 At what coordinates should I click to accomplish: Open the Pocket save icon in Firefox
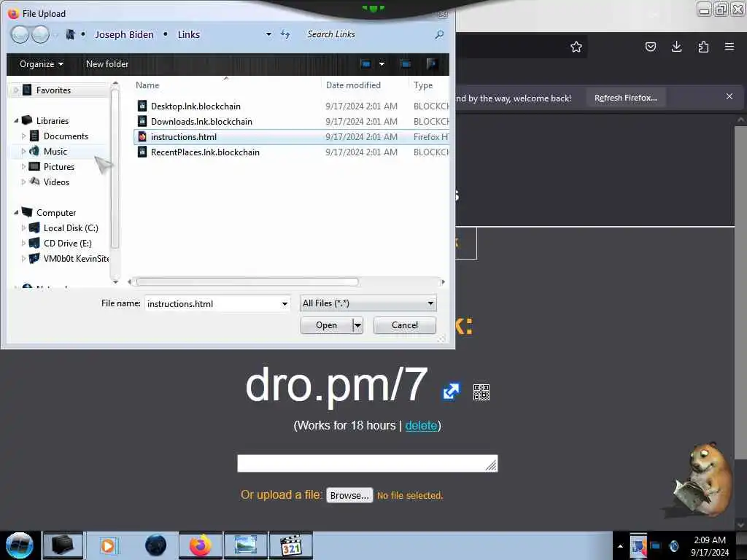[x=650, y=47]
